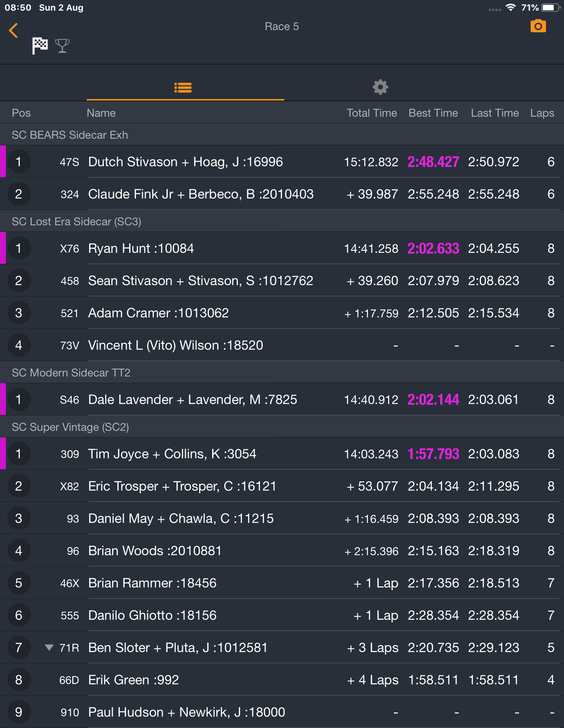Open Ryan Hunt :10084 entry
The width and height of the screenshot is (564, 728).
tap(282, 248)
